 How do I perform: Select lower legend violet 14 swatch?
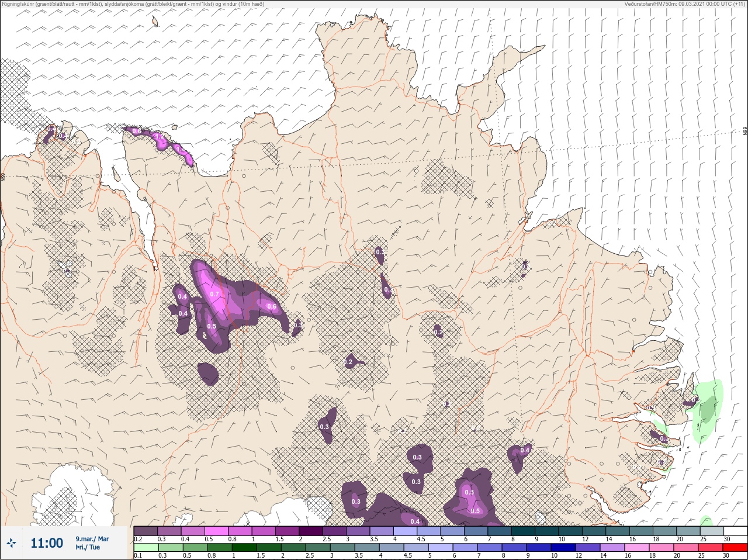point(612,547)
